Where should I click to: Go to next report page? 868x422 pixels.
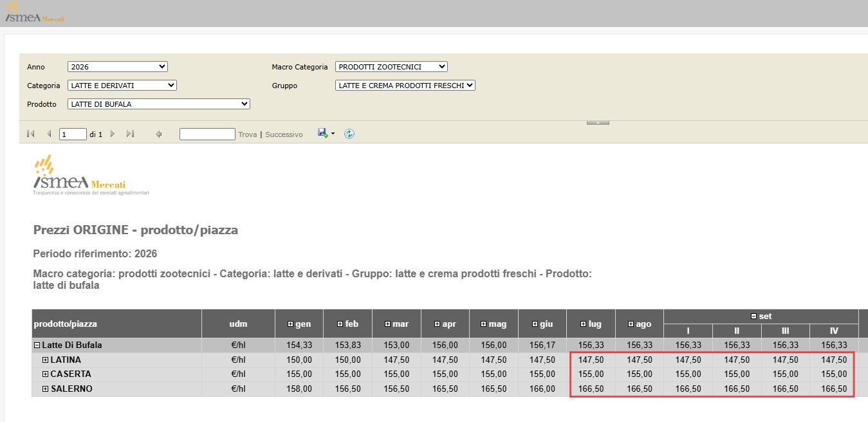(x=113, y=134)
